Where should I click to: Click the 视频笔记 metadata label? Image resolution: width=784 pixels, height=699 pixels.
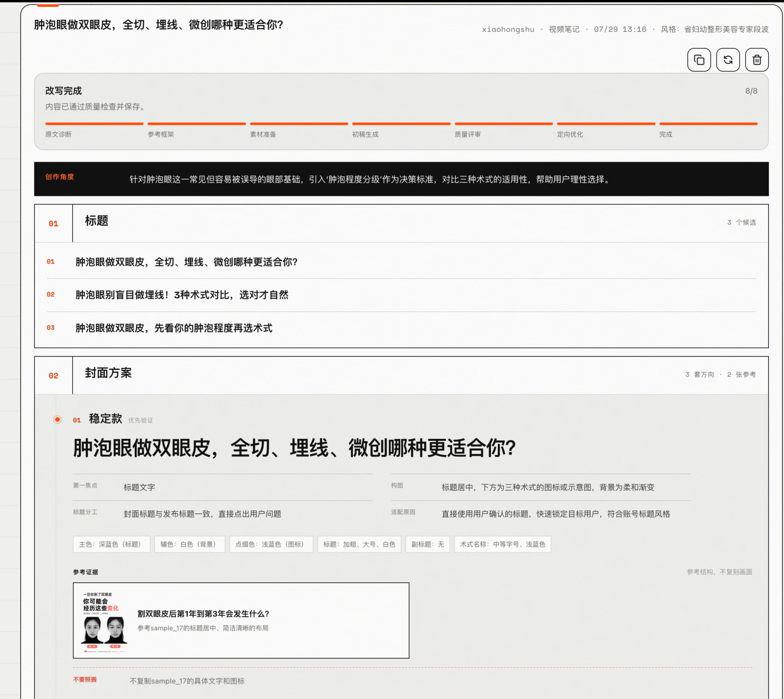coord(564,29)
